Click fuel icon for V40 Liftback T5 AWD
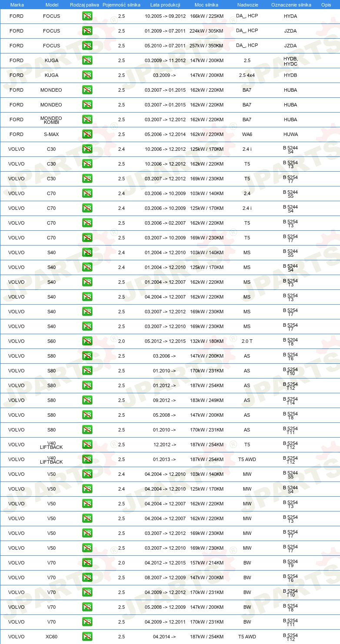This screenshot has width=340, height=644. [87, 459]
